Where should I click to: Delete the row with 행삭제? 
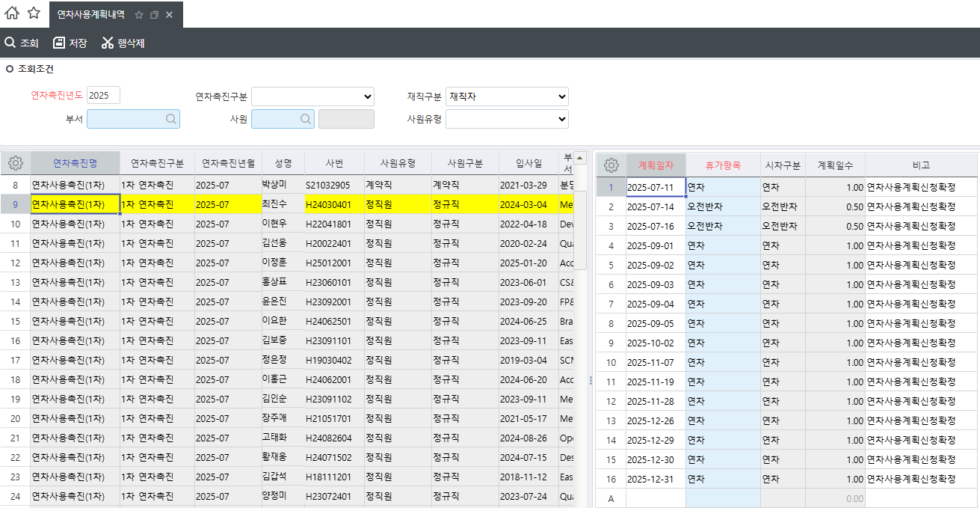[123, 43]
